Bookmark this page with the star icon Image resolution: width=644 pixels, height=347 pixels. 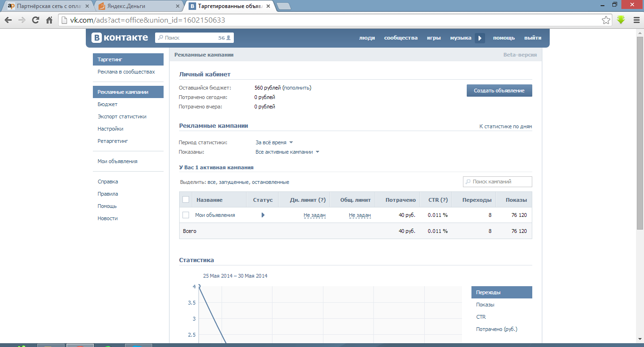tap(606, 20)
